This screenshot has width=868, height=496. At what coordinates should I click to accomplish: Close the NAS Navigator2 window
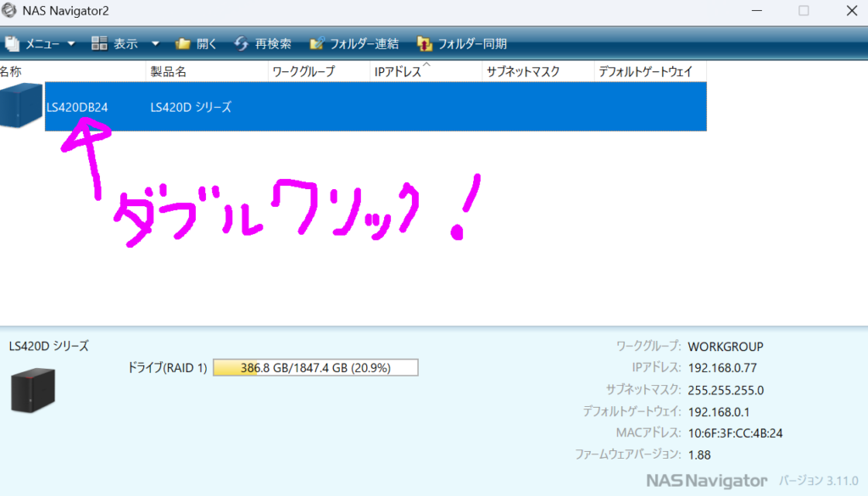[852, 10]
